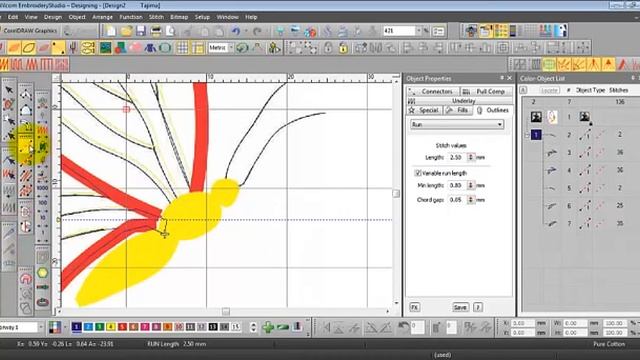Image resolution: width=640 pixels, height=360 pixels.
Task: Select the highlighted Run digitizing tool
Action: point(25,148)
